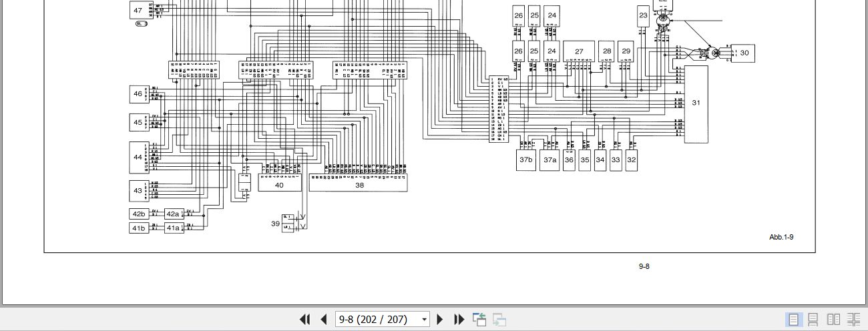
Task: Click component box 27 in the diagram
Action: pyautogui.click(x=579, y=51)
